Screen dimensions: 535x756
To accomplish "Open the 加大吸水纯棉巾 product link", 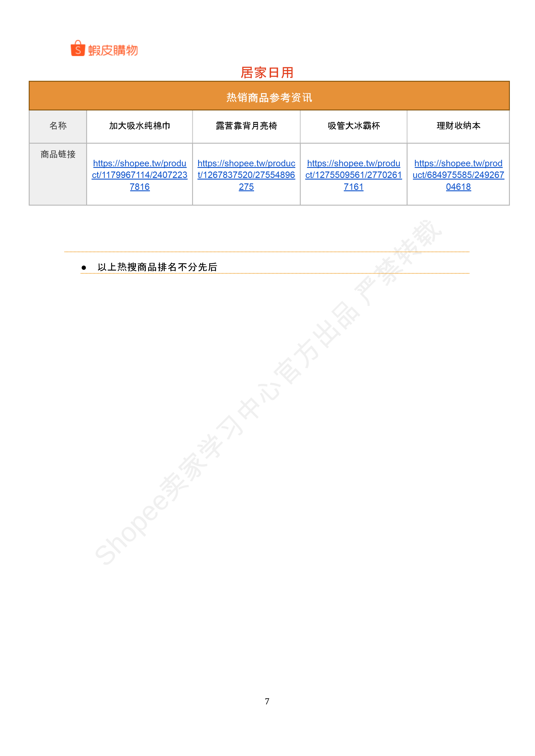I will tap(140, 175).
